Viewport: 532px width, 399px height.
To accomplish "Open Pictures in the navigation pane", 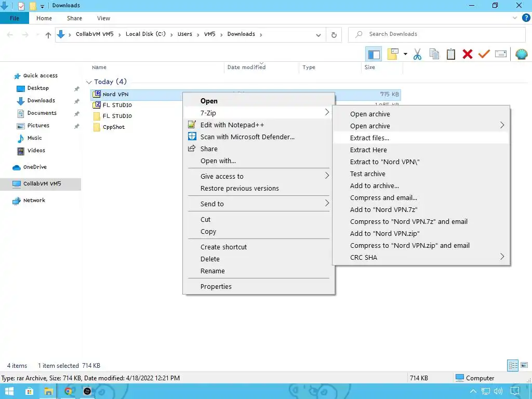I will click(x=38, y=126).
